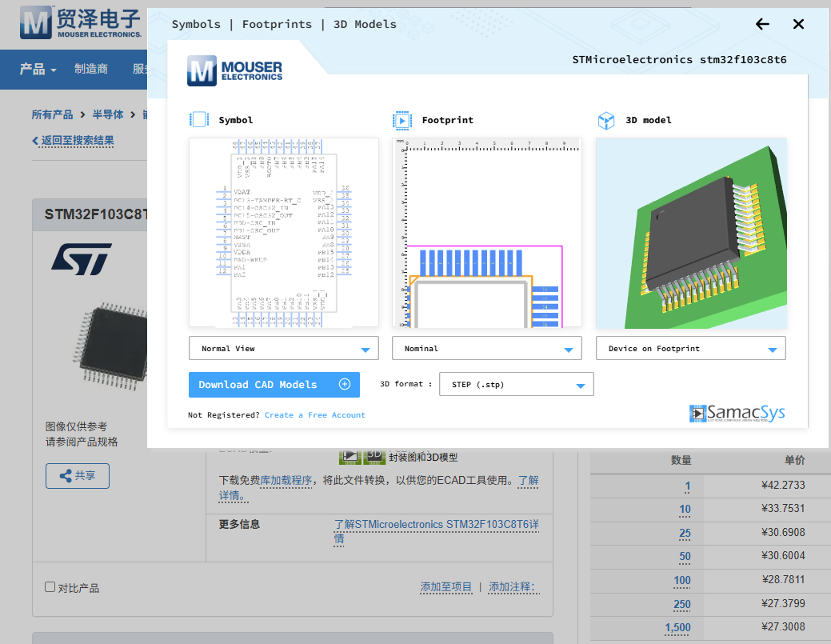Expand the Nominal footprint dropdown

[x=486, y=348]
